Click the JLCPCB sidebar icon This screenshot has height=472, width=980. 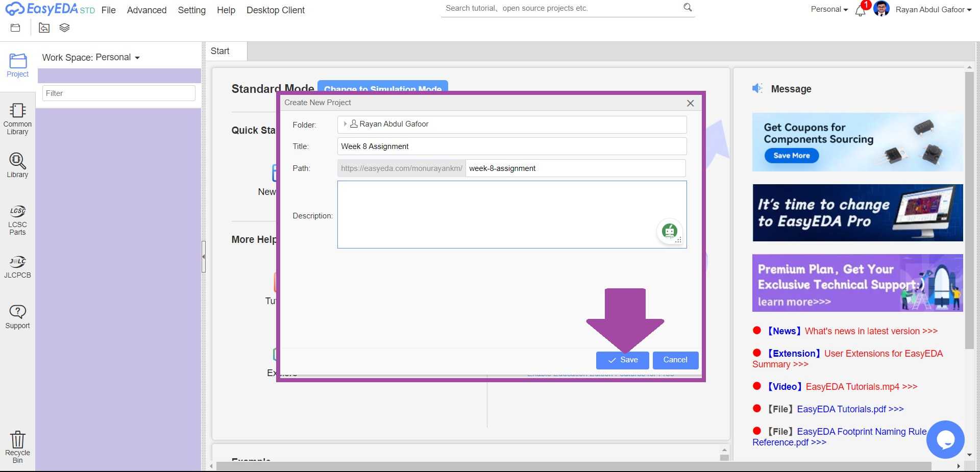tap(17, 267)
